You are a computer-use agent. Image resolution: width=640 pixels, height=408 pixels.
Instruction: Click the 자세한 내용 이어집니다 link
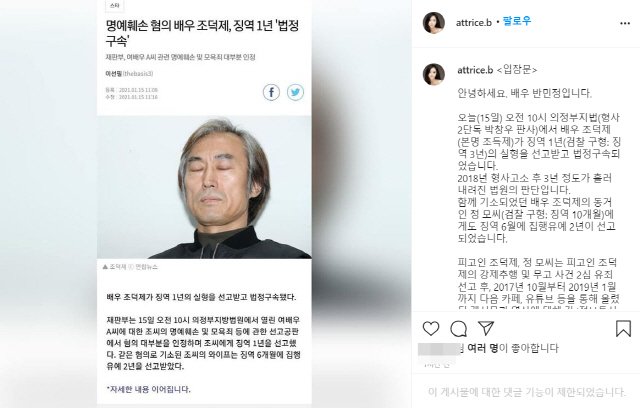tap(149, 389)
